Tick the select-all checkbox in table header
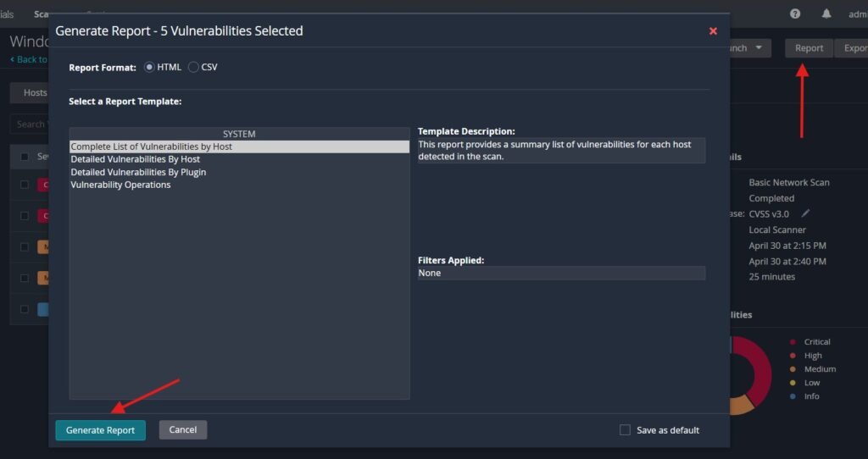The image size is (868, 459). [25, 157]
